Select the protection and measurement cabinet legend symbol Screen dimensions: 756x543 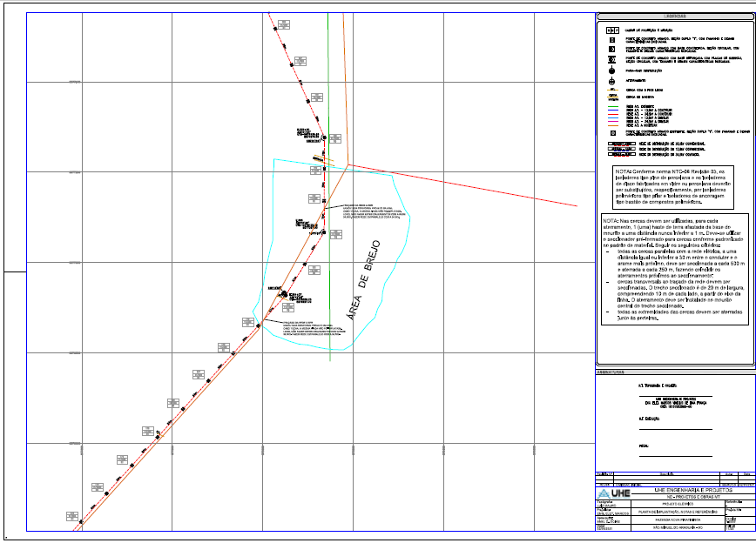coord(612,30)
